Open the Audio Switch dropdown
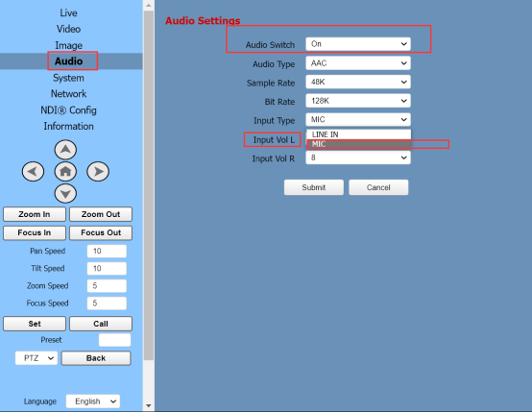532x412 pixels. pyautogui.click(x=358, y=44)
